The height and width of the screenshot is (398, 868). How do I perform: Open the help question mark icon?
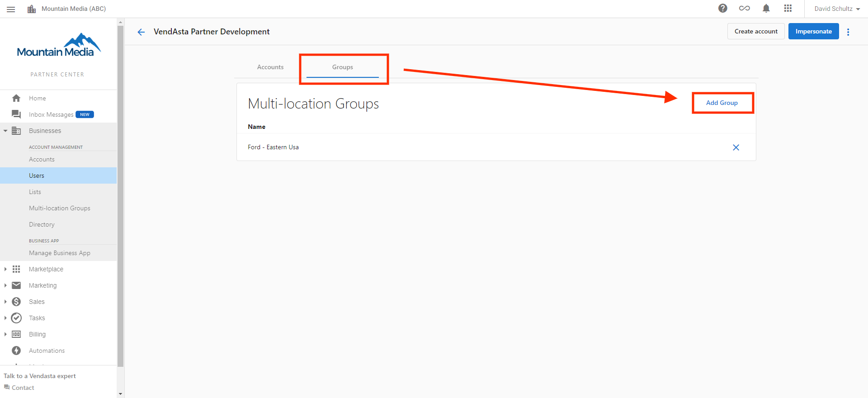[x=723, y=8]
